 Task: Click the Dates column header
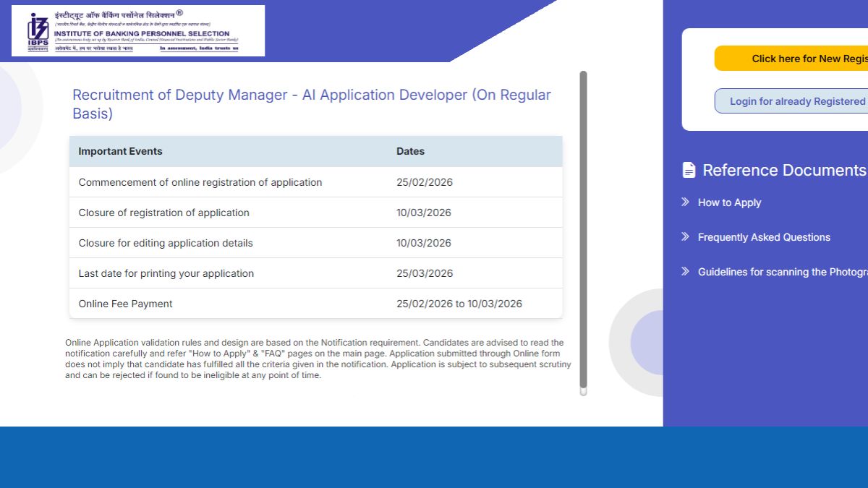tap(410, 151)
